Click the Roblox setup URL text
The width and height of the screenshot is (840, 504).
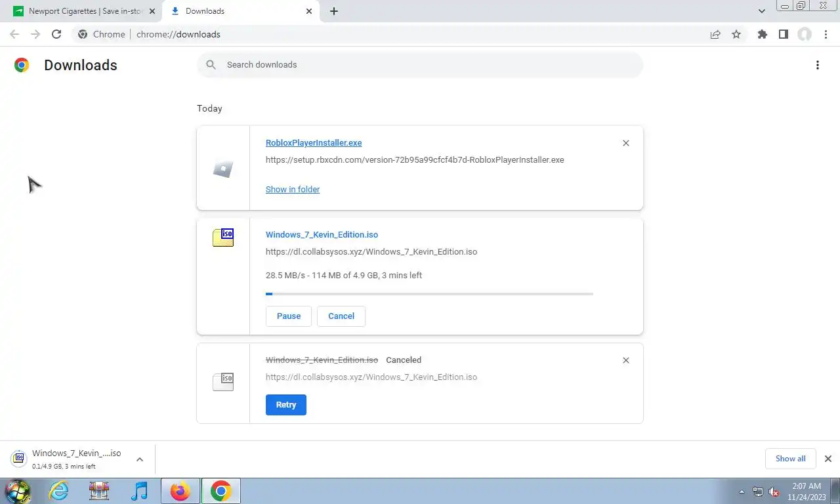click(x=415, y=160)
